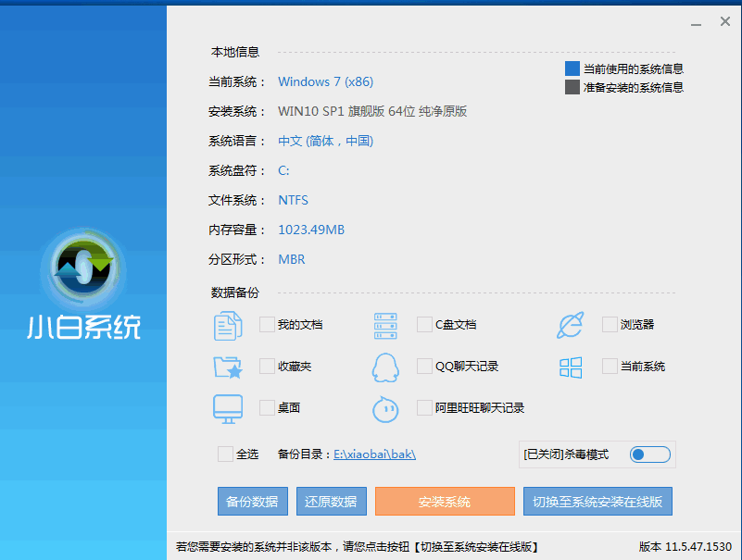The width and height of the screenshot is (742, 560).
Task: Click the C: system drive value
Action: pos(283,170)
